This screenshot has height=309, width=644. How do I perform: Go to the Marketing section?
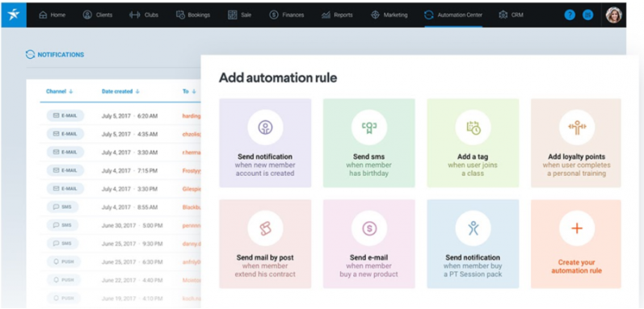point(389,15)
